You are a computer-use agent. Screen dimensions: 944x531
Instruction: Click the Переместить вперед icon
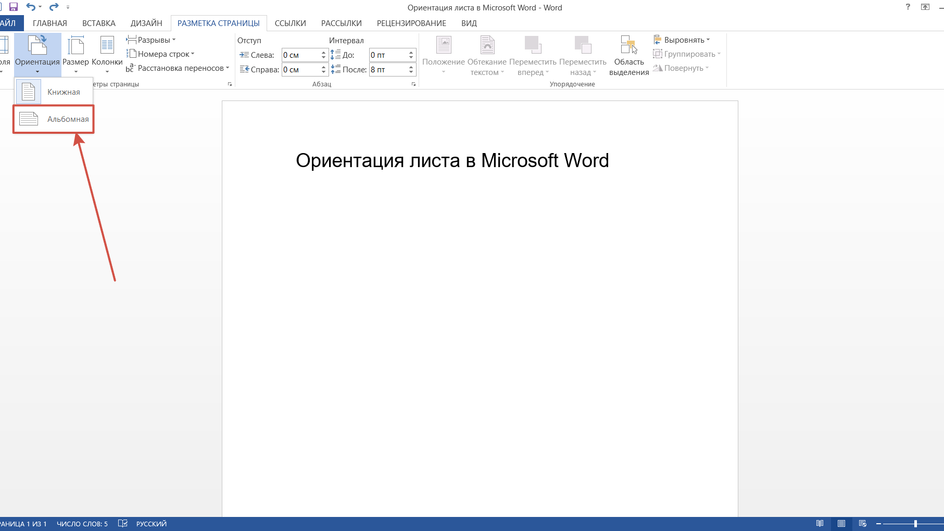point(533,45)
